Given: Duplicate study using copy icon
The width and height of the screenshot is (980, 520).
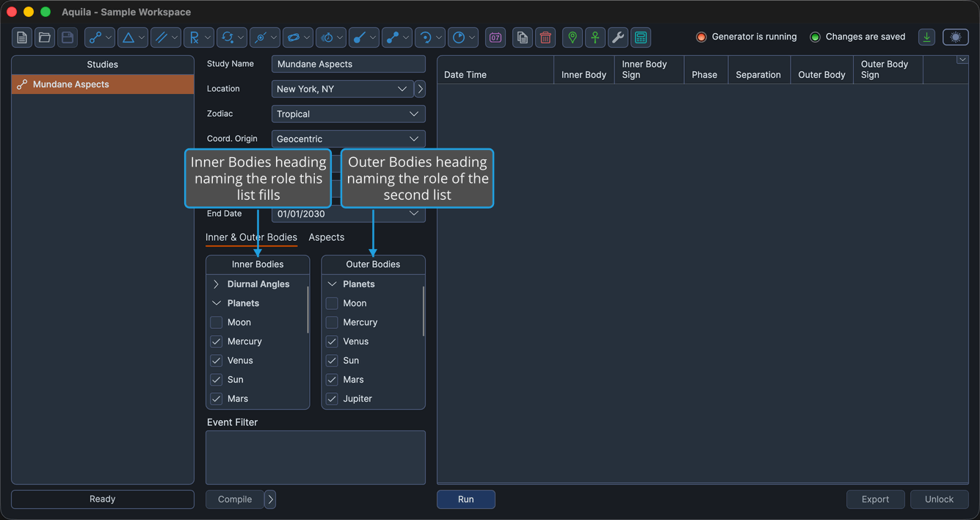Looking at the screenshot, I should click(523, 37).
